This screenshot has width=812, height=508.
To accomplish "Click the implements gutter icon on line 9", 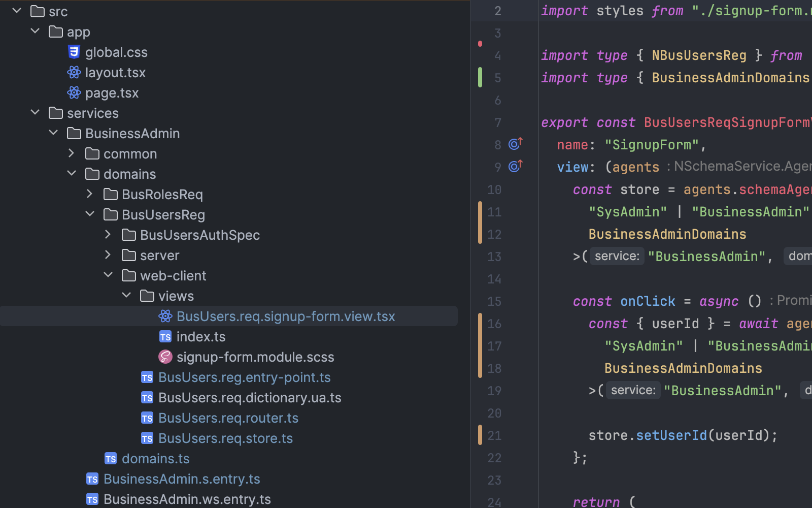I will [515, 166].
